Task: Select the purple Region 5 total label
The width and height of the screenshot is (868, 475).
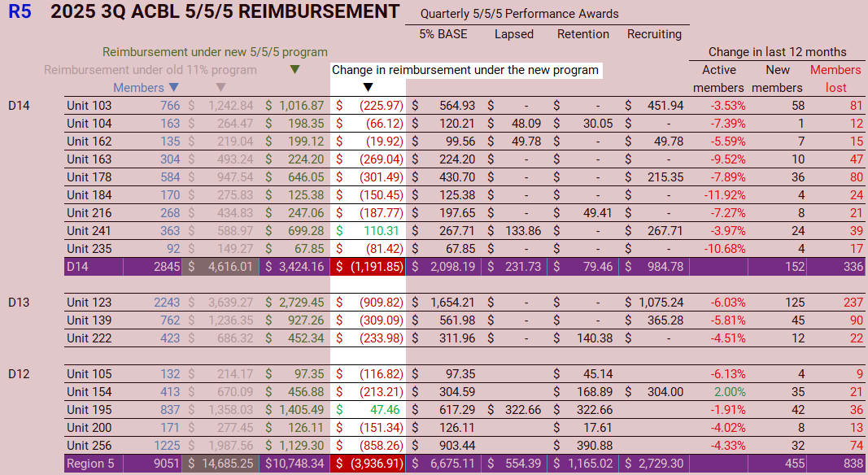Action: pos(90,464)
